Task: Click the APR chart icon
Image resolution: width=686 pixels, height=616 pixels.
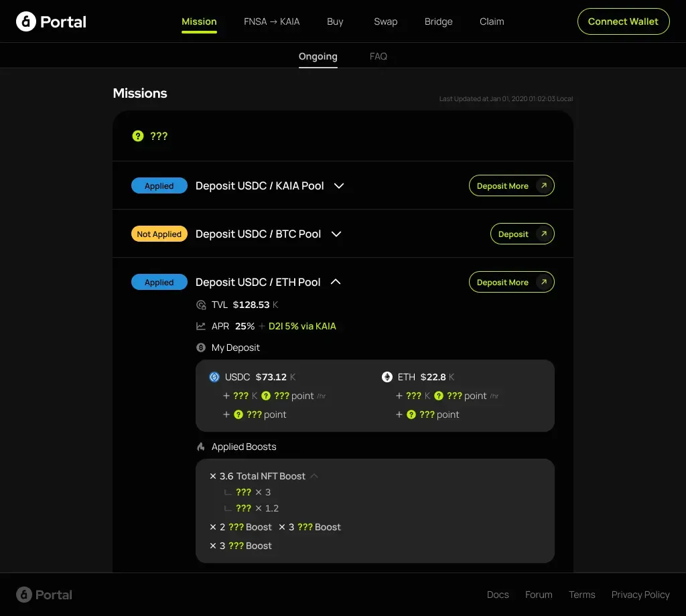Action: click(x=201, y=326)
